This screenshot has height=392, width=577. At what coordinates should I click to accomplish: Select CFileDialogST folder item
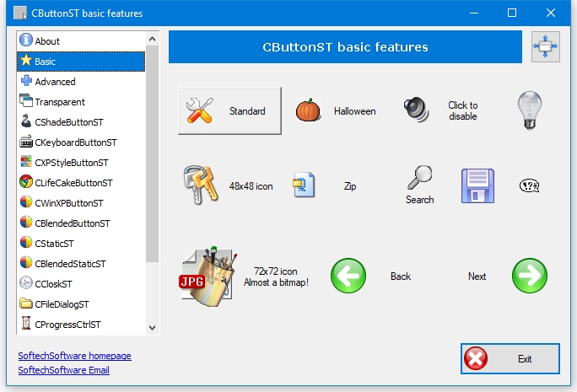click(81, 303)
